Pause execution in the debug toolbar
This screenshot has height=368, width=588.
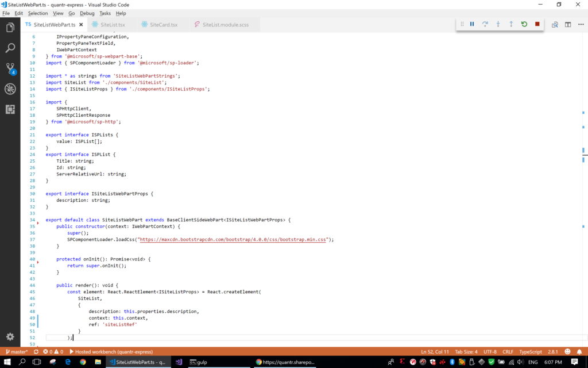[471, 24]
